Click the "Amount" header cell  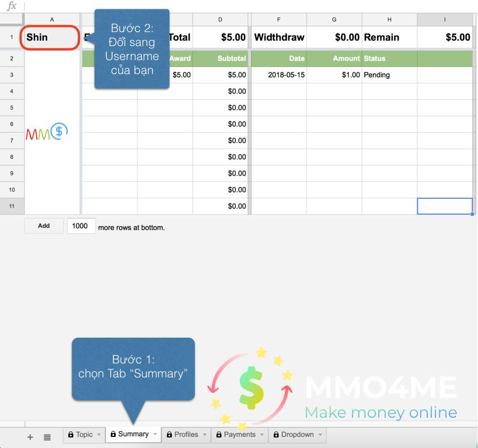click(x=334, y=58)
